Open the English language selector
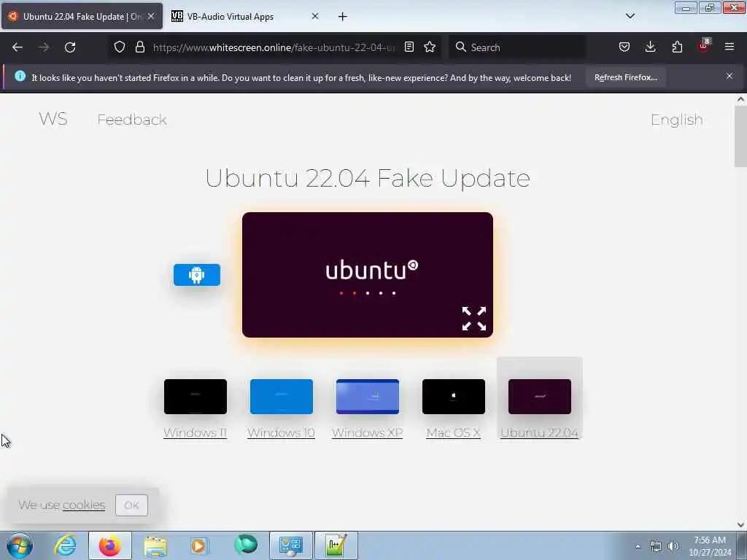Image resolution: width=747 pixels, height=560 pixels. 676,120
